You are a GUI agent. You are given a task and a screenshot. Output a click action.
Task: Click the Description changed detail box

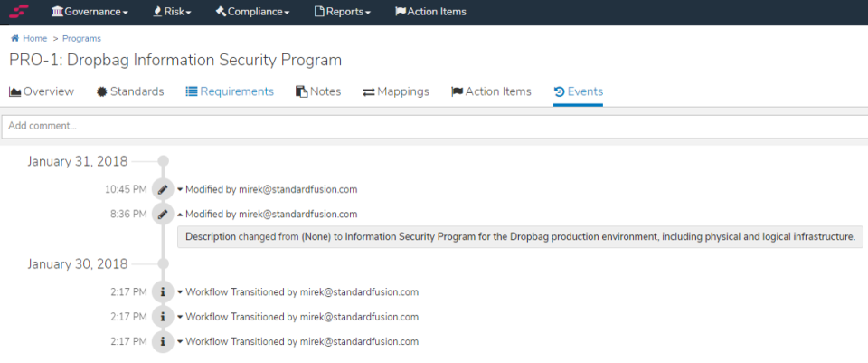[x=521, y=236]
